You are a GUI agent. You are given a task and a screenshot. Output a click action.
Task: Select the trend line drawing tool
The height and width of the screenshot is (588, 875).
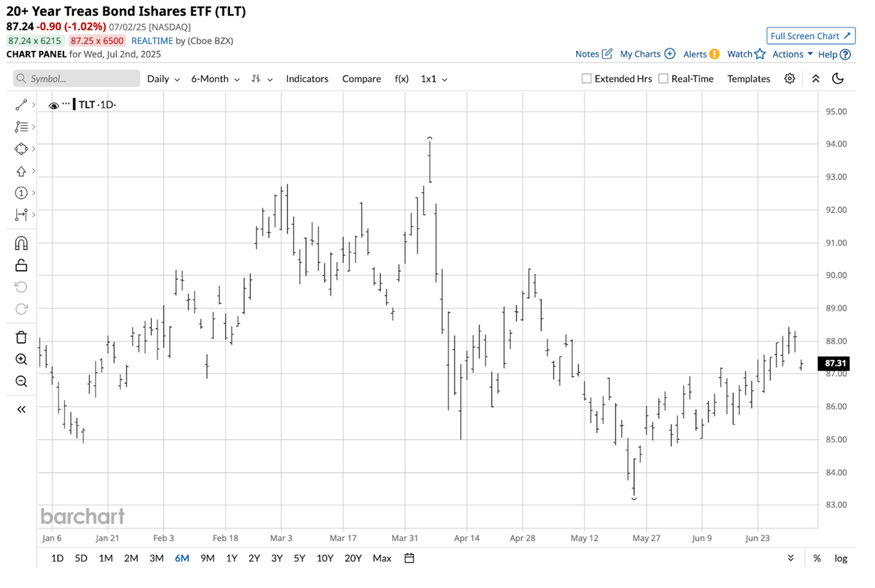click(x=21, y=105)
